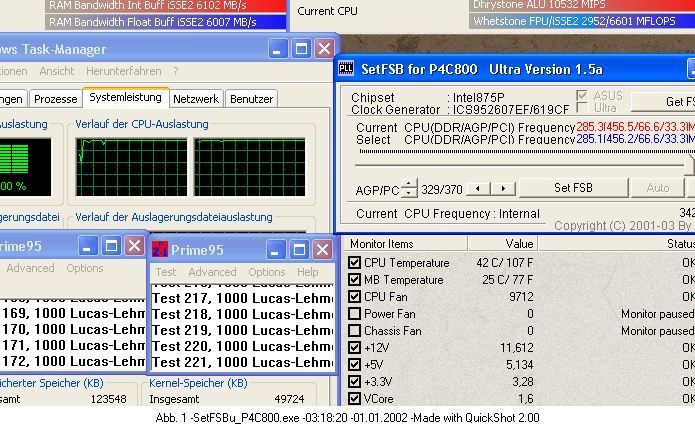Close the Task-Manager window

(x=324, y=49)
